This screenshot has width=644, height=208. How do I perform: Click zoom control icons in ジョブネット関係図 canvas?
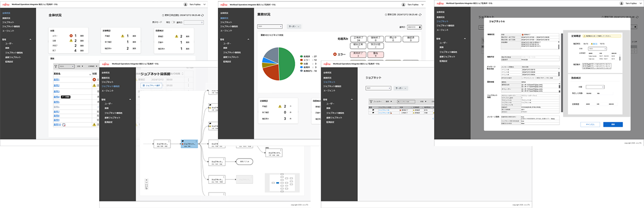tap(146, 185)
